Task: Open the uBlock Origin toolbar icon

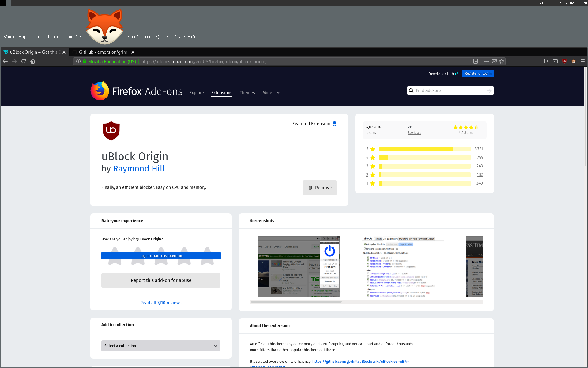Action: [x=564, y=61]
